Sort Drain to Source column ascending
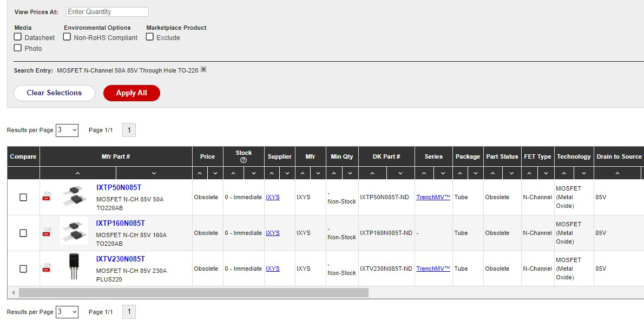644x327 pixels. click(x=617, y=173)
